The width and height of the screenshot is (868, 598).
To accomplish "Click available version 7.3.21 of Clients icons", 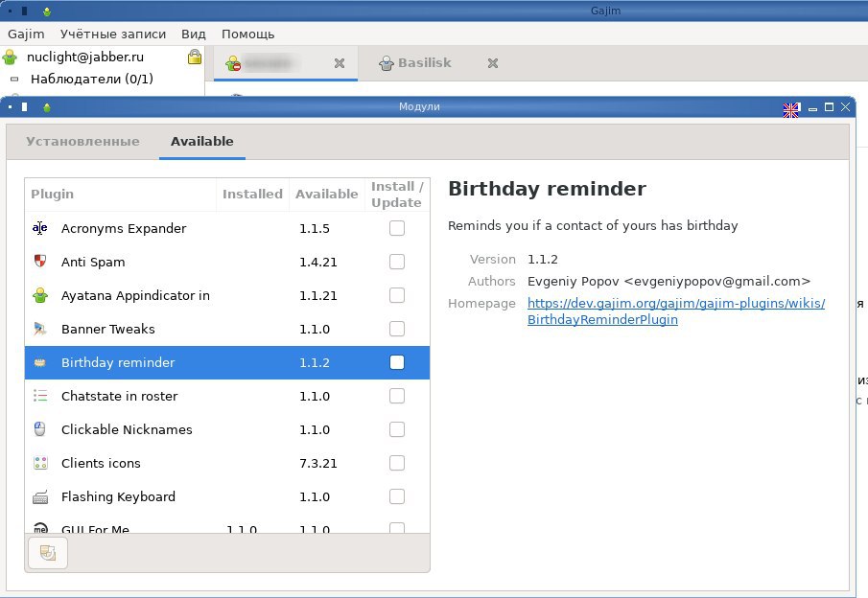I will [x=318, y=463].
